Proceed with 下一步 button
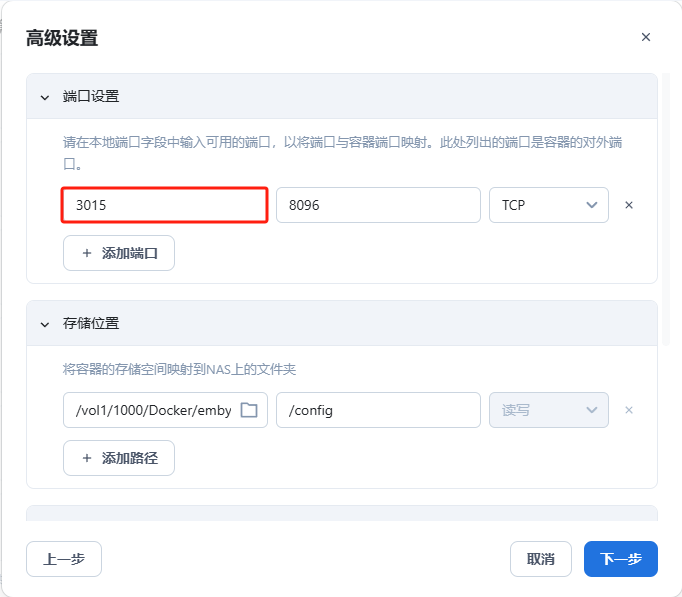The width and height of the screenshot is (682, 597). 621,559
